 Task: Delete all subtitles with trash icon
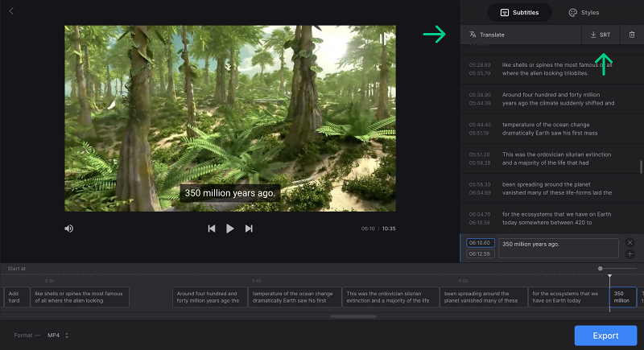pos(632,35)
